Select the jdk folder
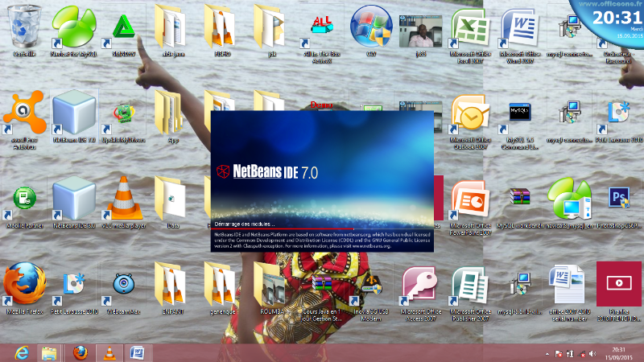This screenshot has height=362, width=644. click(x=271, y=31)
